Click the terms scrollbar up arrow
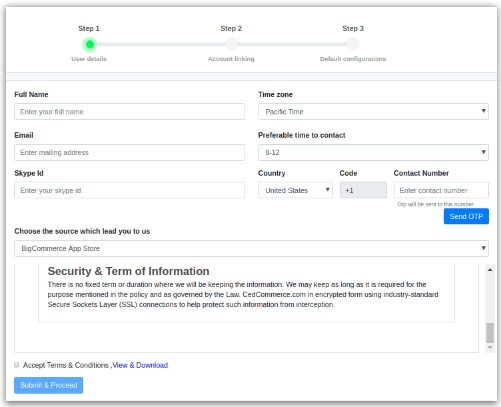Viewport: 501px width, 407px height. (490, 270)
